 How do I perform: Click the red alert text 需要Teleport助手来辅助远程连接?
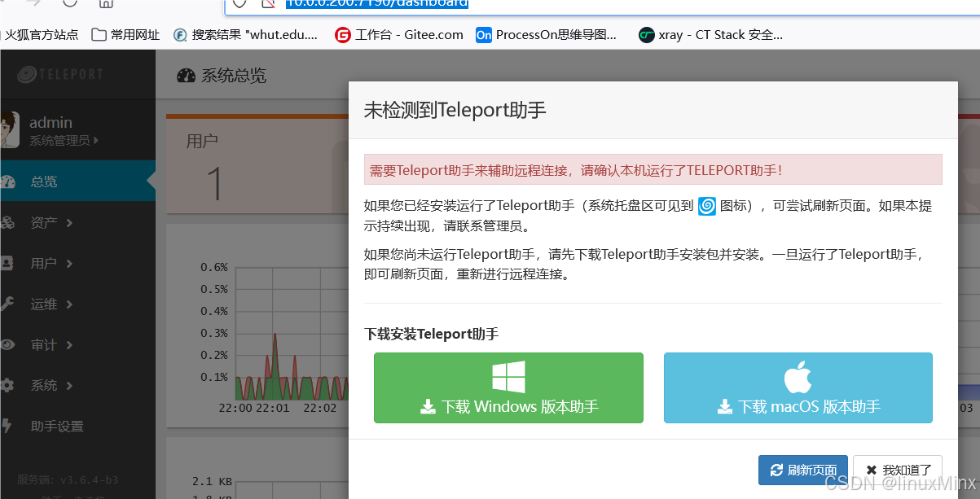click(x=576, y=170)
